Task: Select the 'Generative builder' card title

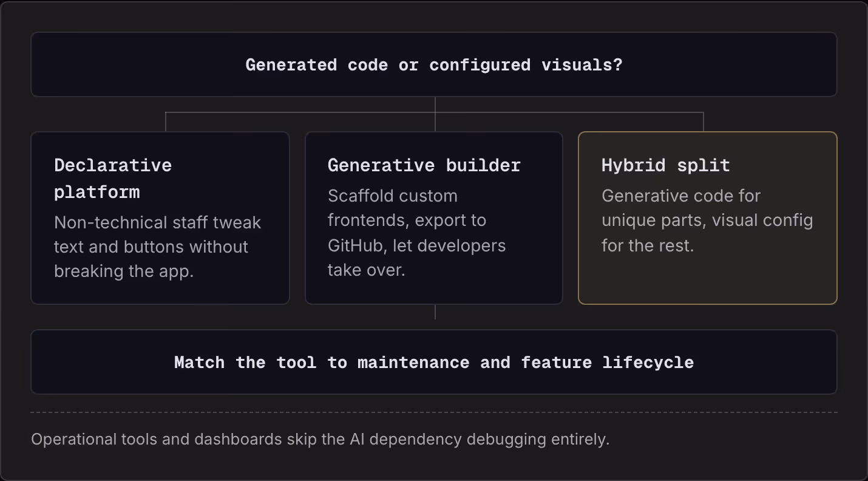Action: (x=424, y=165)
